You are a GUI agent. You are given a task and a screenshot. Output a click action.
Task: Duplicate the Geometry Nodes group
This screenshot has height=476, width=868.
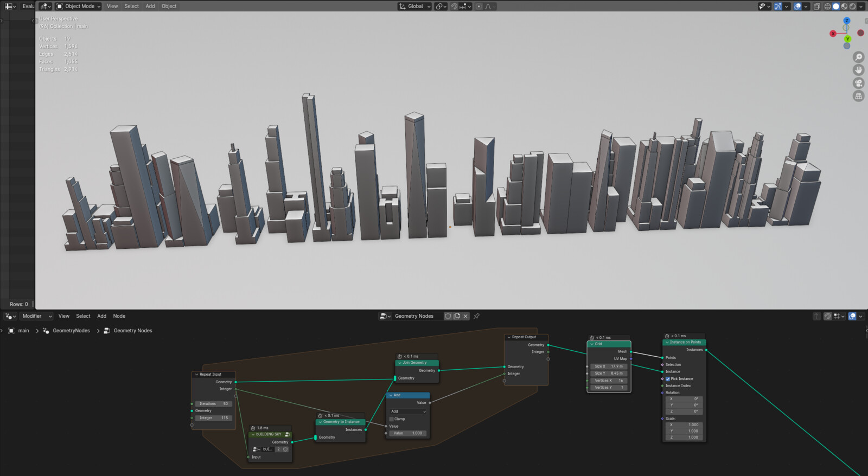coord(457,316)
